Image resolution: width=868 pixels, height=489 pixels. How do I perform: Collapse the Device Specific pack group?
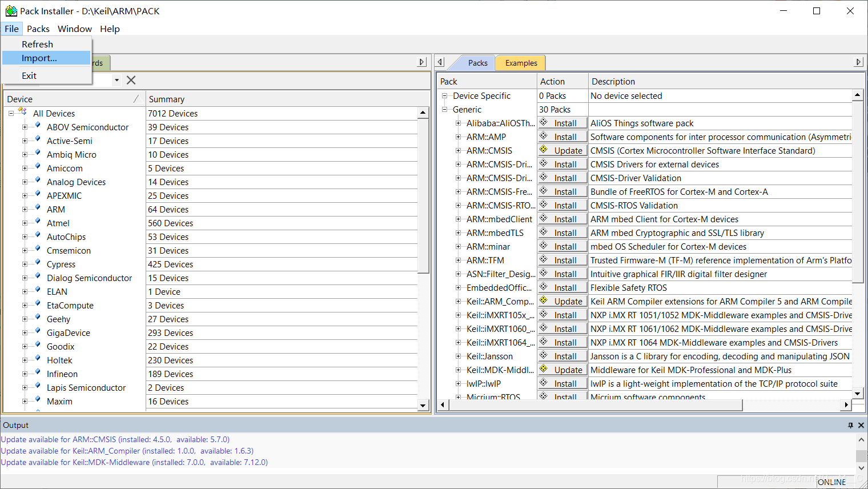pyautogui.click(x=444, y=96)
